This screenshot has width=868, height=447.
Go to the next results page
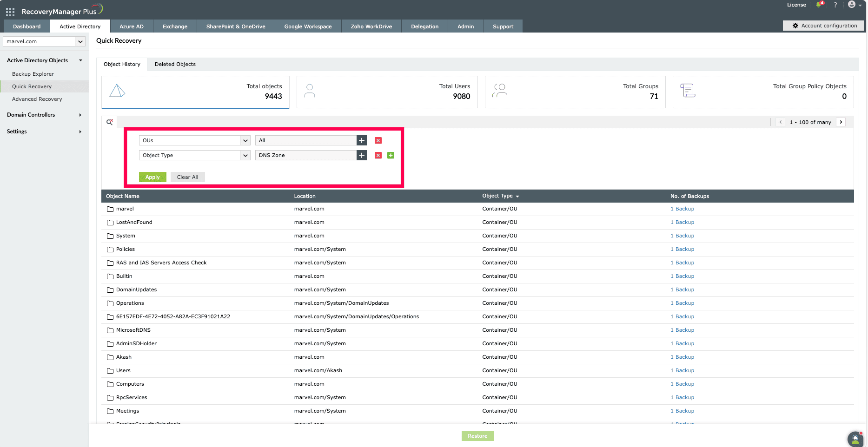point(841,122)
